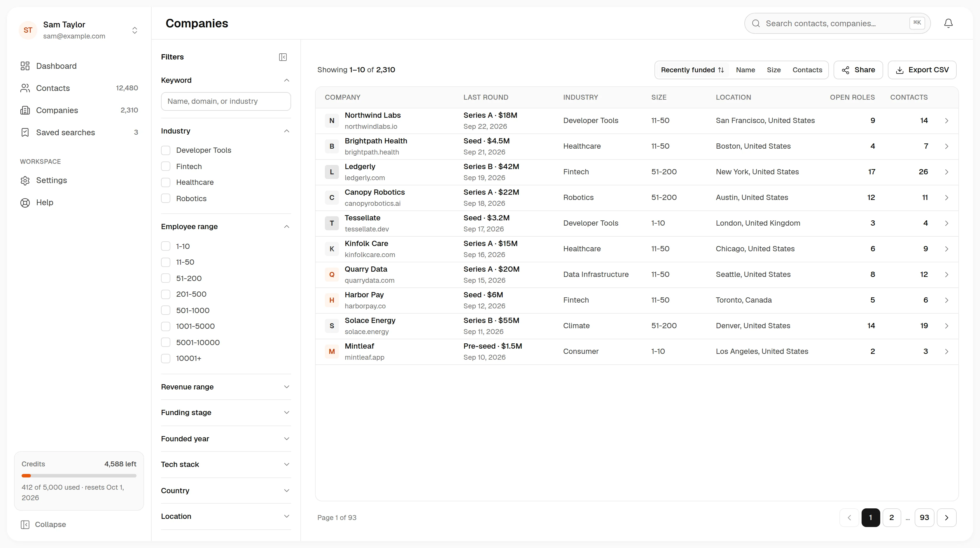Check the 51-200 employee range
Viewport: 980px width, 548px height.
click(165, 278)
